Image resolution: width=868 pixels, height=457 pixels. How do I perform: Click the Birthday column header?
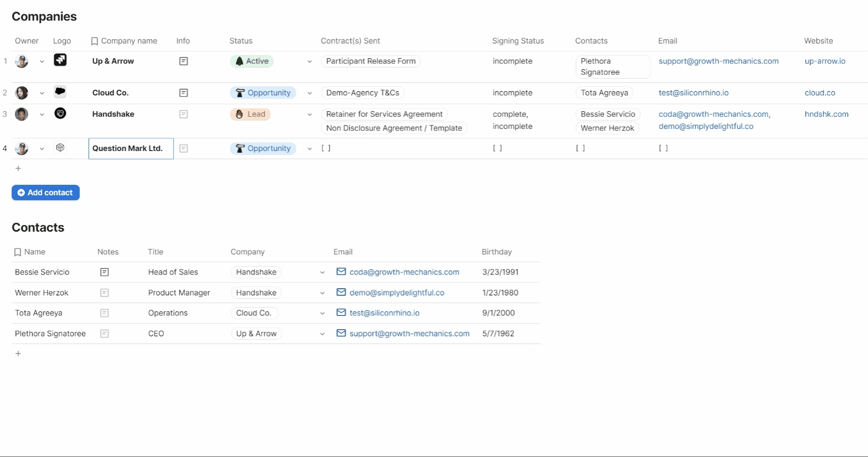(497, 252)
